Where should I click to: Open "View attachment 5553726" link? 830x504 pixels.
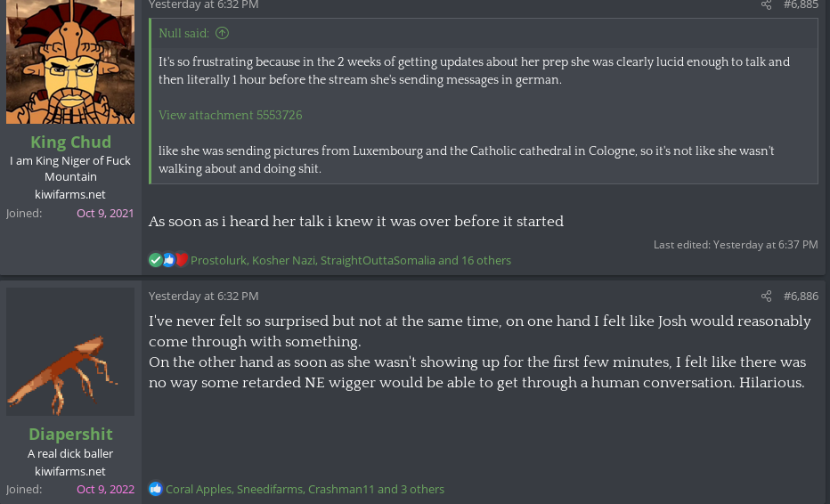coord(230,115)
